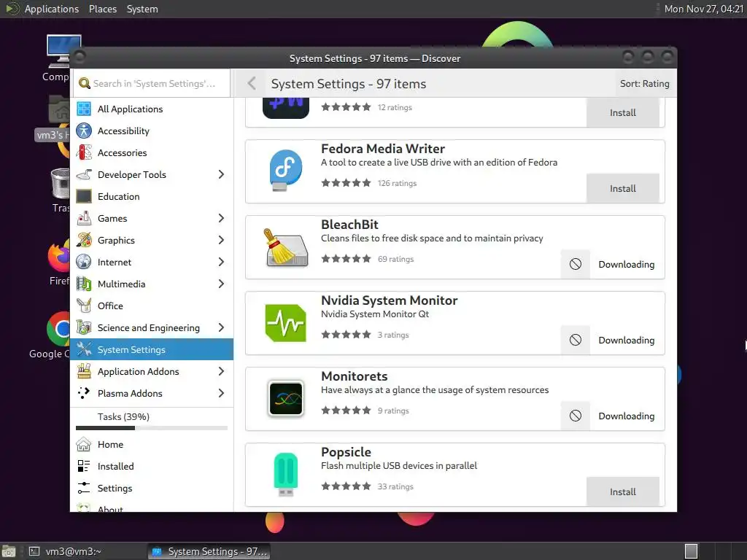Open the Settings page label
747x560 pixels.
point(115,488)
